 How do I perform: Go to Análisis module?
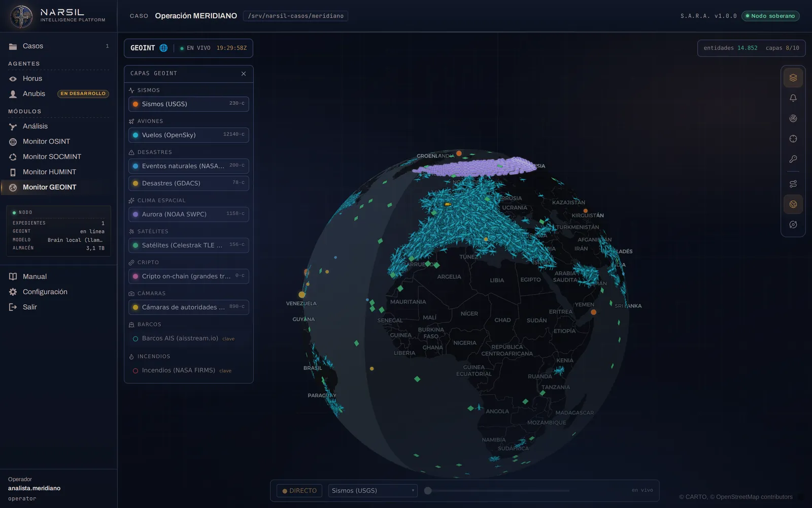(59, 126)
